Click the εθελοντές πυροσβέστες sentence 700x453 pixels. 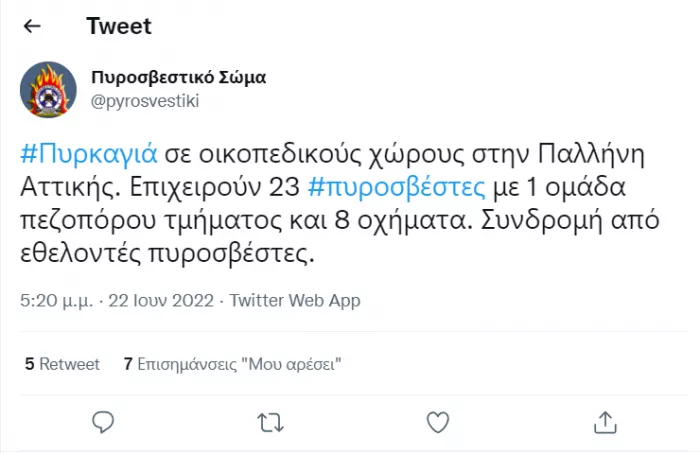click(x=167, y=254)
